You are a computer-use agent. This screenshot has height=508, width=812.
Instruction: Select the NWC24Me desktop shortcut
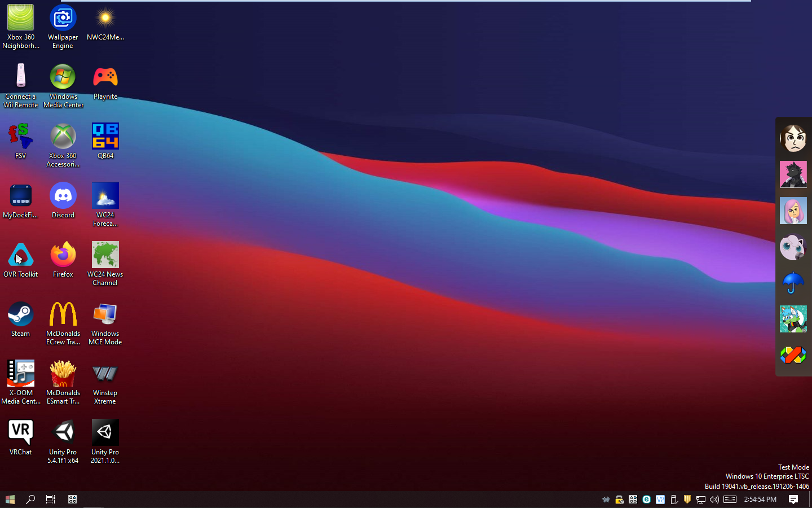(x=105, y=23)
